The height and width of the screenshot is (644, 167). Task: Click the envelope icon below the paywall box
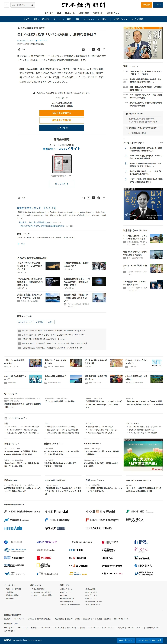[x=83, y=198]
